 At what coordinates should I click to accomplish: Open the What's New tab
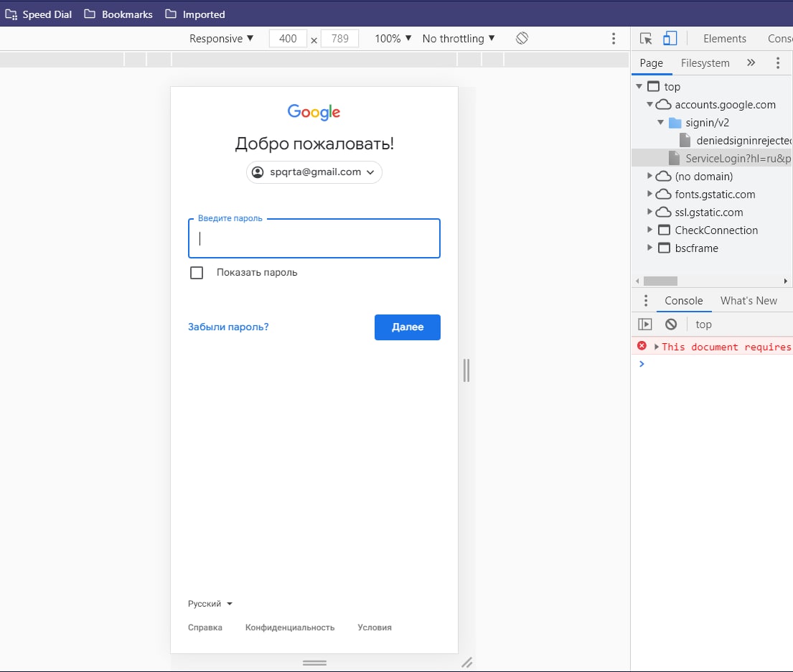749,301
